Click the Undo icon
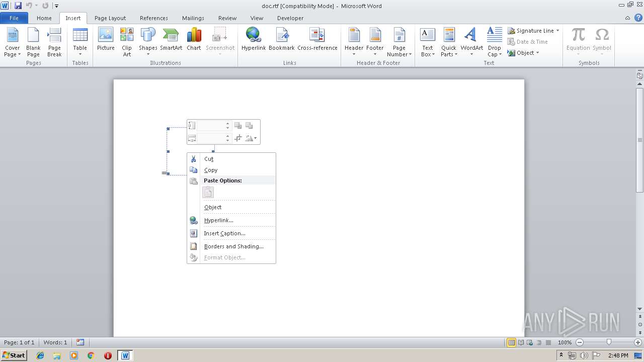 coord(29,6)
